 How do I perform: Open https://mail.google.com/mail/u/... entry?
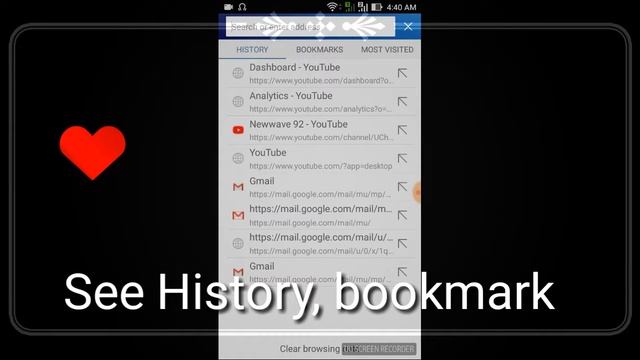(x=320, y=244)
